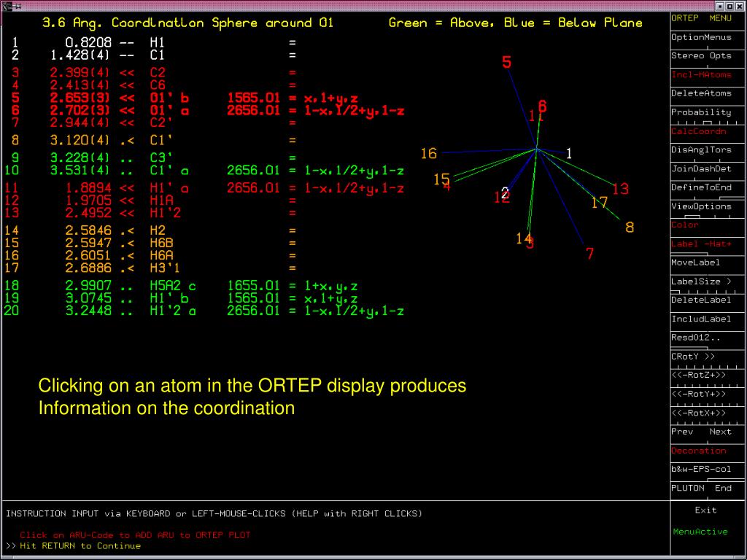This screenshot has width=747, height=560.
Task: Click the 'Hit RETURN to Continue' prompt line
Action: [x=80, y=545]
